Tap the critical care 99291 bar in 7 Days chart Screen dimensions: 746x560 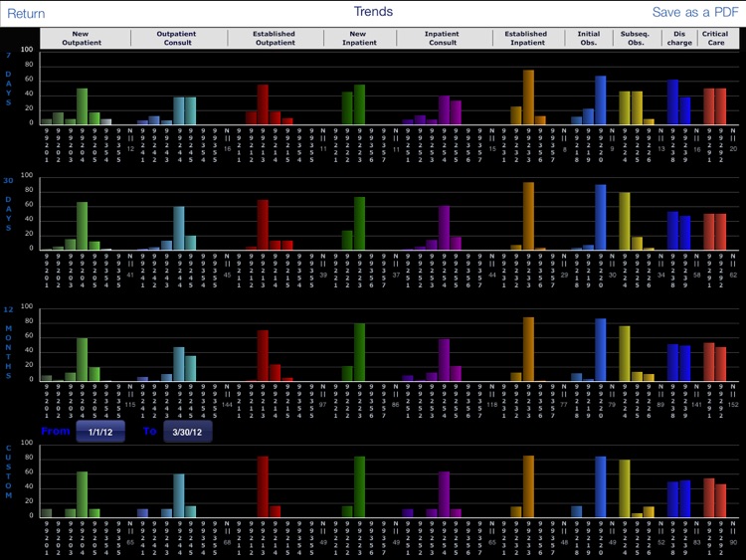(x=709, y=106)
